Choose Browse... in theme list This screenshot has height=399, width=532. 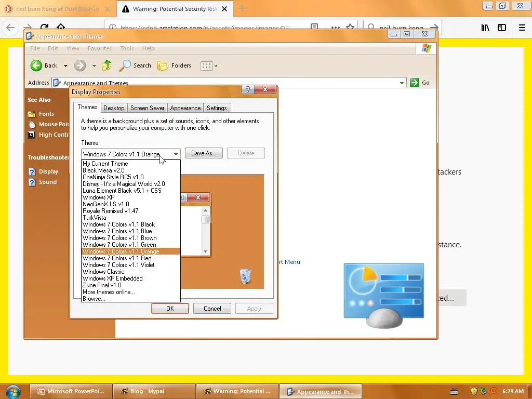(x=131, y=299)
